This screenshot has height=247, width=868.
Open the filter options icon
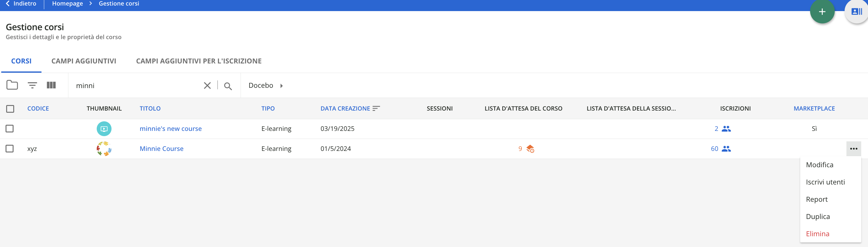click(x=32, y=85)
